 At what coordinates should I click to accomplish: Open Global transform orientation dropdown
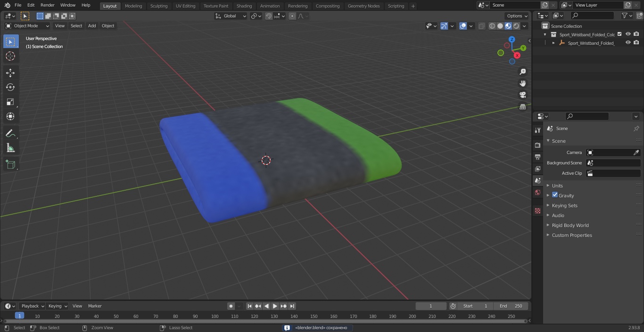(231, 16)
